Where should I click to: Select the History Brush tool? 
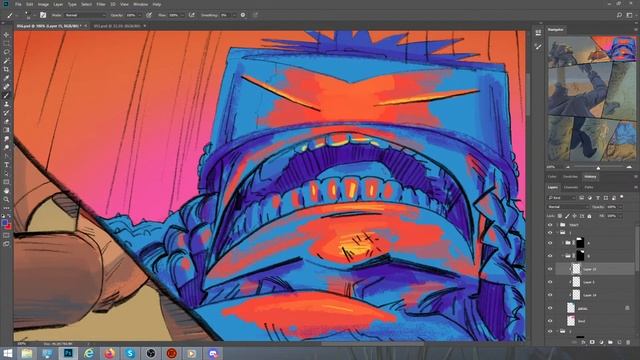pyautogui.click(x=6, y=113)
